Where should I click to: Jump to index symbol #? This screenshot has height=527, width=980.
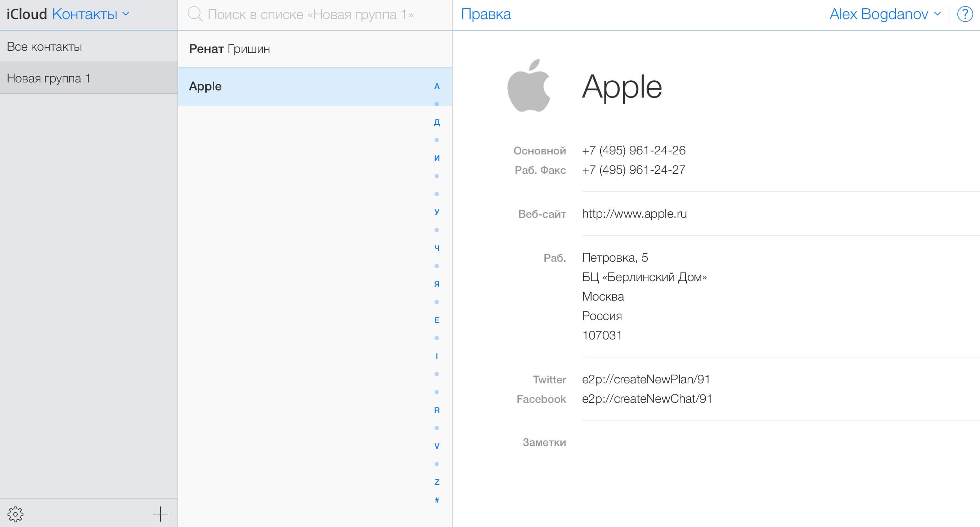[437, 500]
